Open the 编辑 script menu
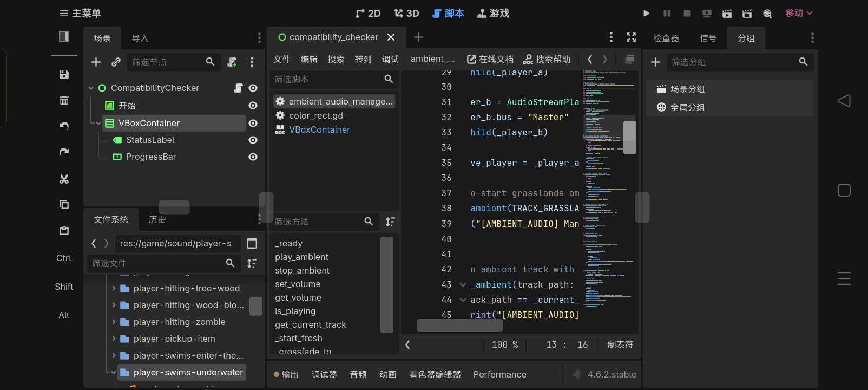 [309, 59]
